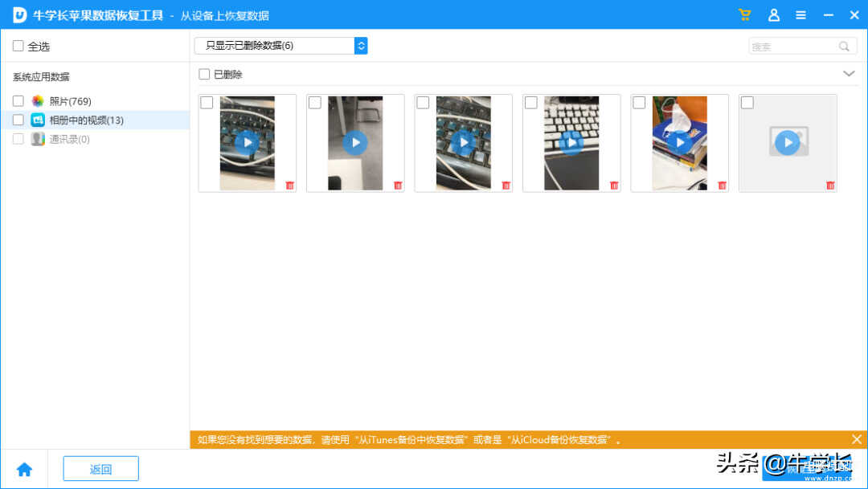This screenshot has height=489, width=868.
Task: Collapse the 已删除 section with chevron
Action: pyautogui.click(x=849, y=74)
